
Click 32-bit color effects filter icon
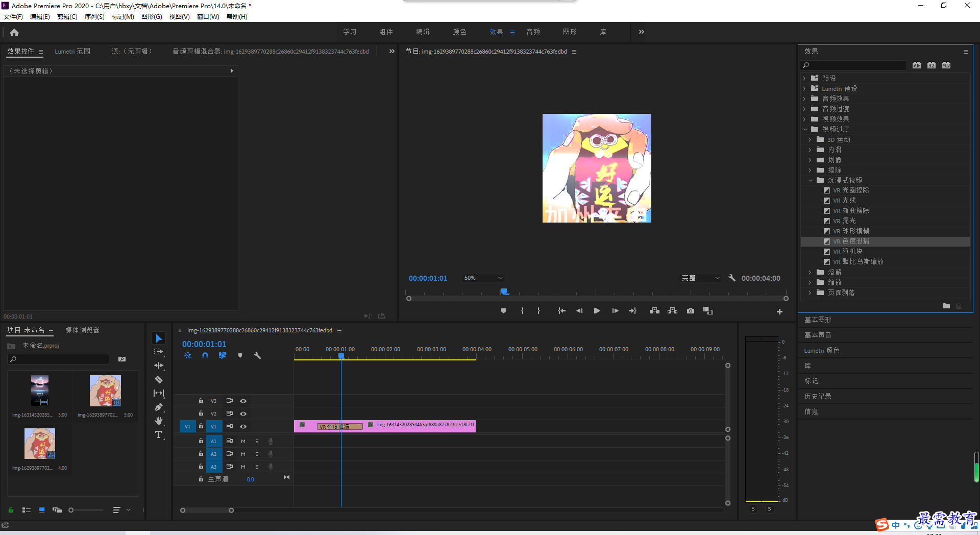932,65
